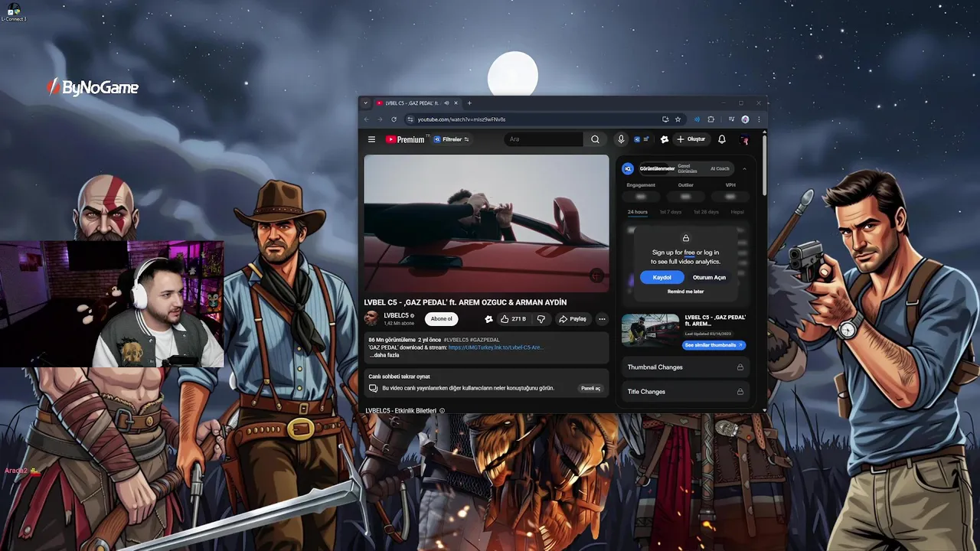The width and height of the screenshot is (980, 551).
Task: Open site information icon in address bar
Action: 410,119
